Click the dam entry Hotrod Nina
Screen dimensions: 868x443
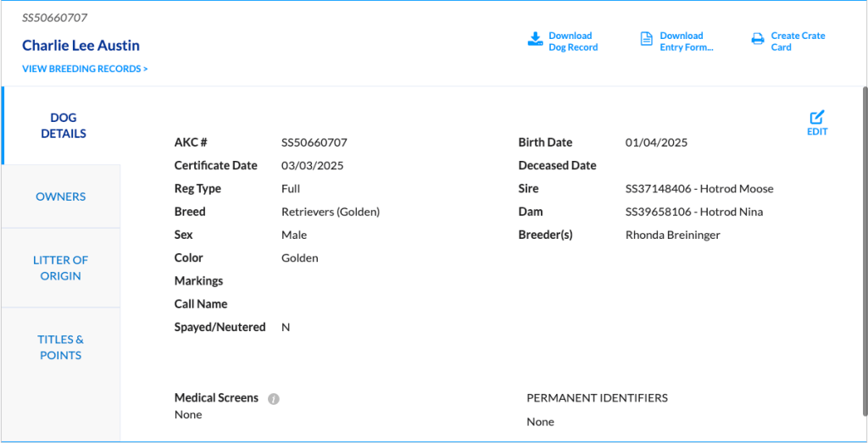(x=693, y=212)
